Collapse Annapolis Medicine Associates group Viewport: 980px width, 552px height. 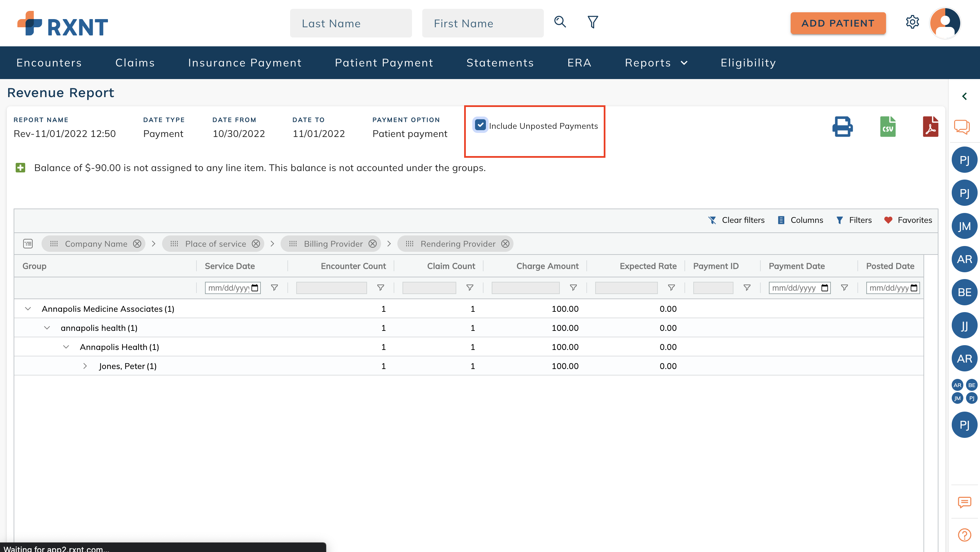pos(28,309)
